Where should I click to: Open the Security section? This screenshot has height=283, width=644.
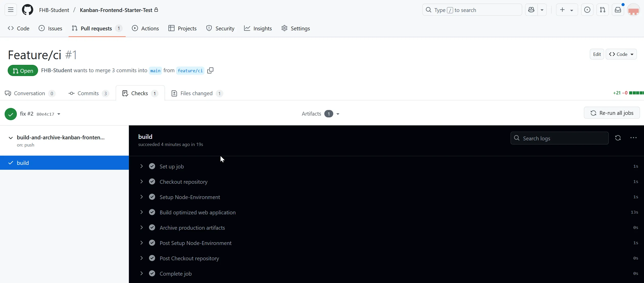(220, 28)
